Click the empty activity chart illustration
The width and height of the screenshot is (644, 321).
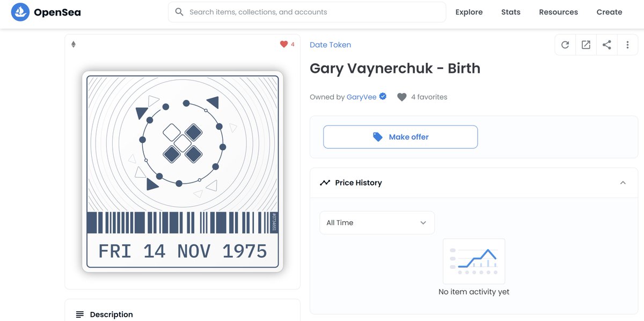pyautogui.click(x=474, y=261)
